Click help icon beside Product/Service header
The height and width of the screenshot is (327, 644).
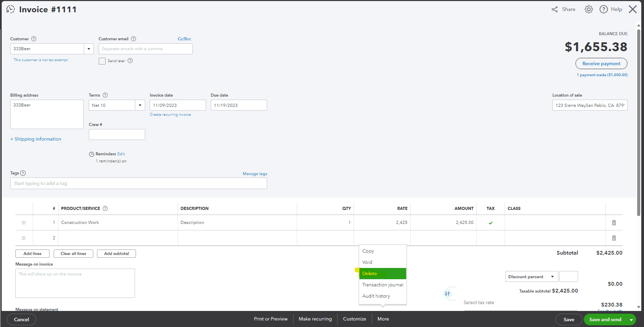coord(105,208)
